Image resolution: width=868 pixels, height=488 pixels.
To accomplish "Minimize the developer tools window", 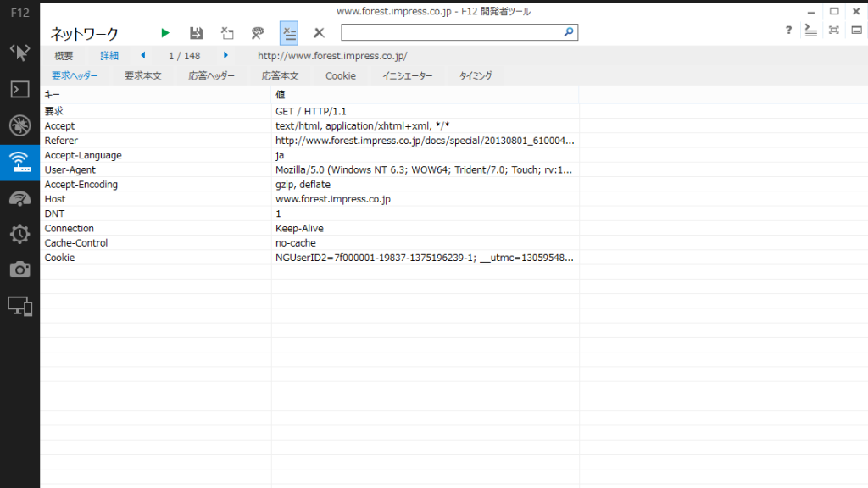I will (x=811, y=12).
